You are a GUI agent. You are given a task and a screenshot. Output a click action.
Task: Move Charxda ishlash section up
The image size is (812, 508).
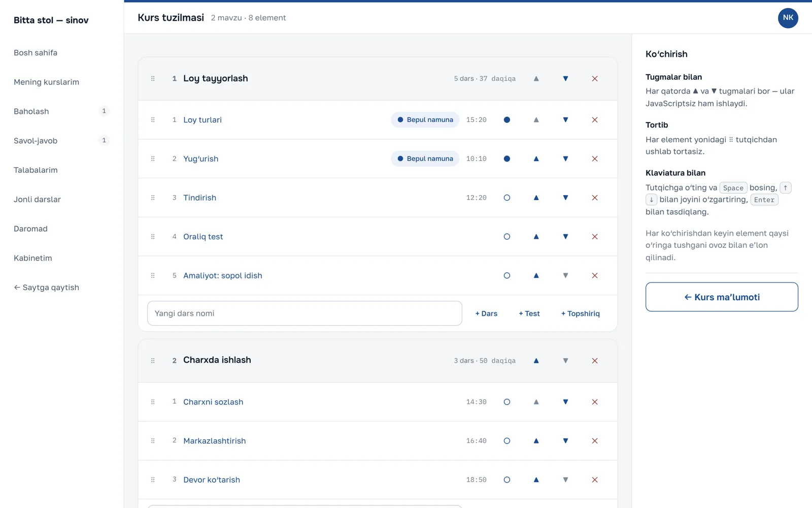point(536,361)
